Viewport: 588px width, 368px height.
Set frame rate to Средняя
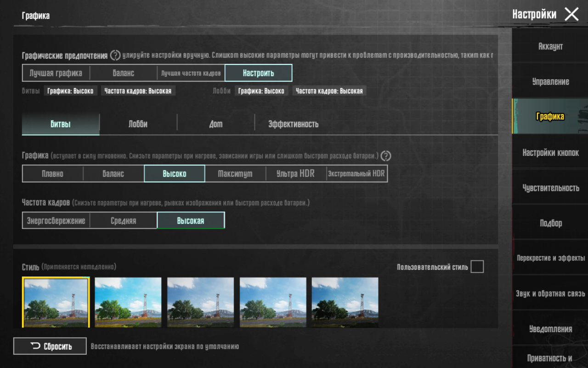[123, 220]
